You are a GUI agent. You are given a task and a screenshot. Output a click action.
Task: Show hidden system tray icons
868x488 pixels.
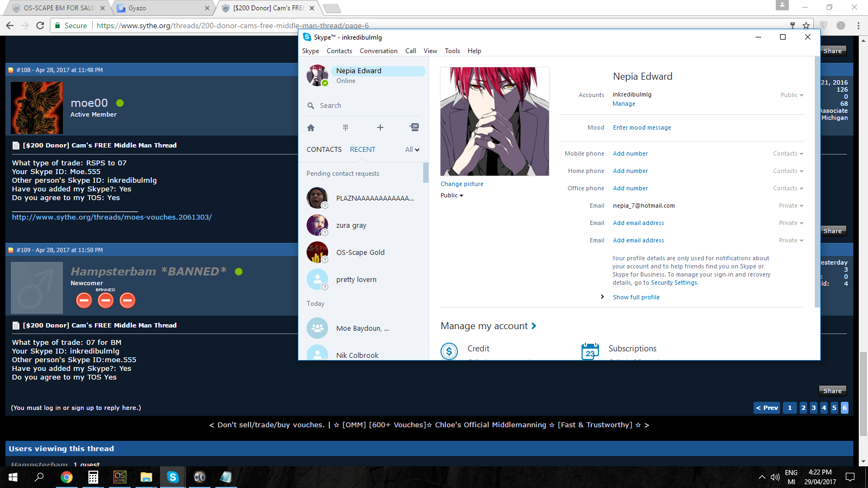(762, 477)
